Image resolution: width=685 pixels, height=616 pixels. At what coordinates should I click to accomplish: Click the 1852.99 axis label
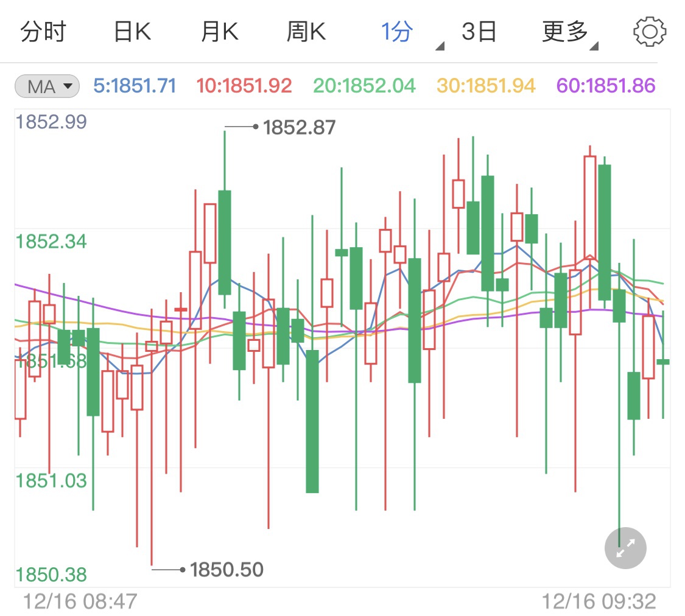pos(51,122)
